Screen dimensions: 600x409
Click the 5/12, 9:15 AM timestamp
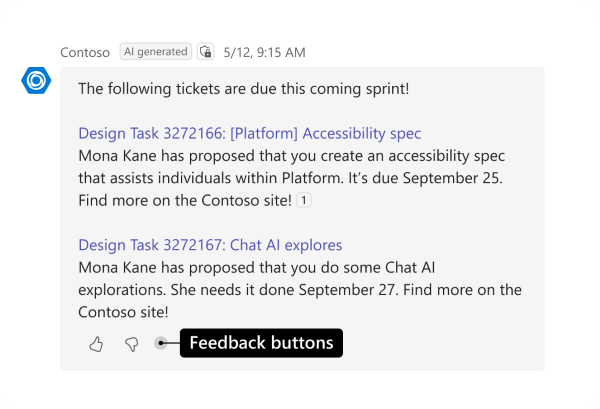coord(265,52)
